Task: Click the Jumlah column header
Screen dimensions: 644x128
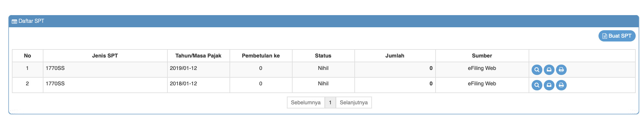Action: click(x=395, y=56)
